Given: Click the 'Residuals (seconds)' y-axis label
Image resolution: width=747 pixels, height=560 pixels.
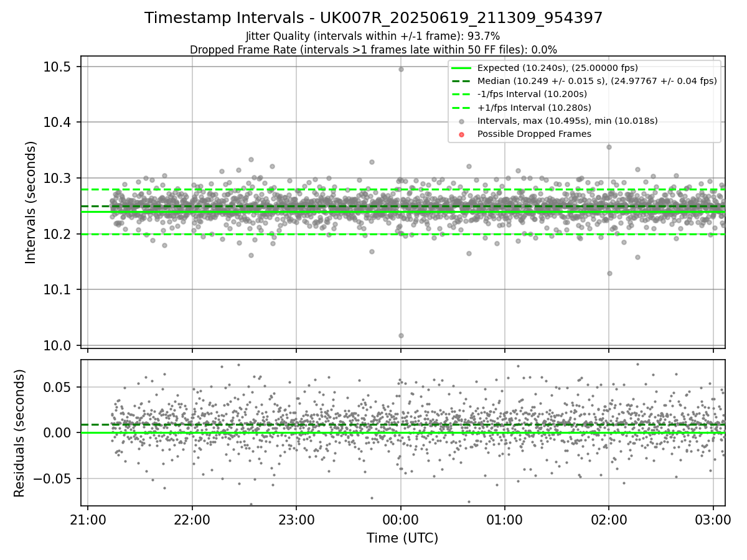Looking at the screenshot, I should pos(19,433).
